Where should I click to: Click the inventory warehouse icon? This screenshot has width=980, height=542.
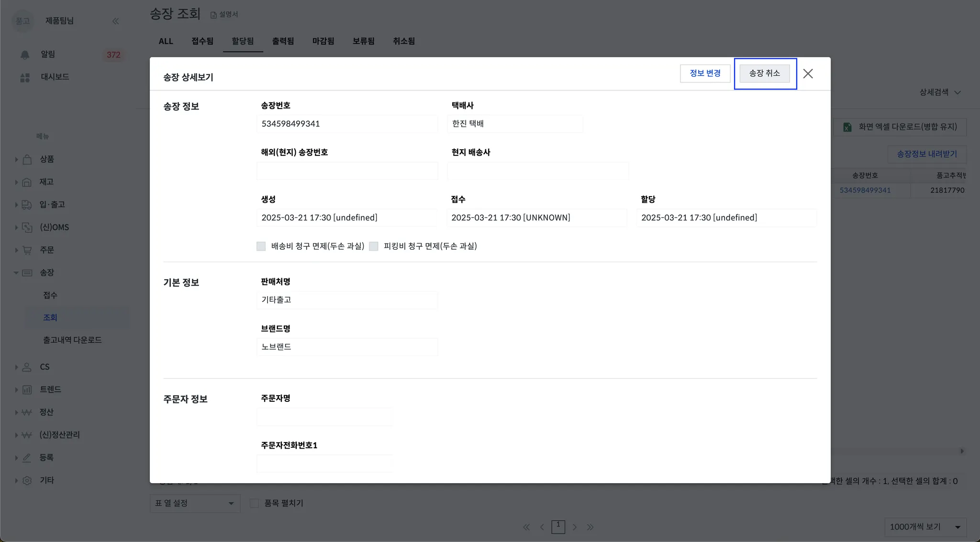(27, 182)
